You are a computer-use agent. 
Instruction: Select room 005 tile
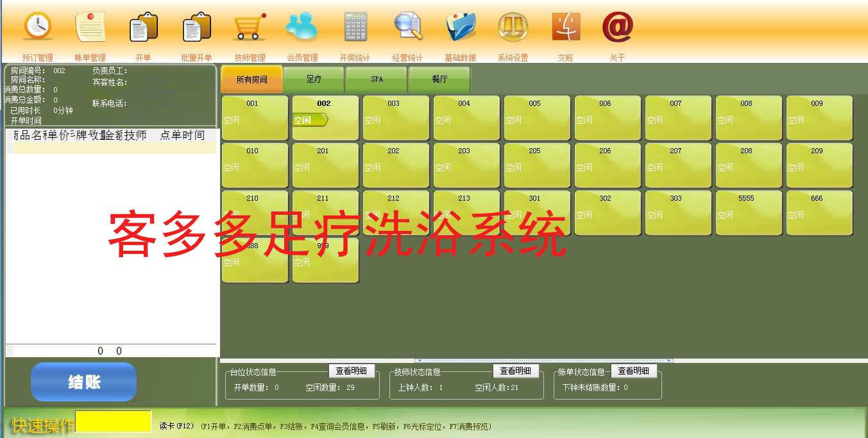(537, 118)
